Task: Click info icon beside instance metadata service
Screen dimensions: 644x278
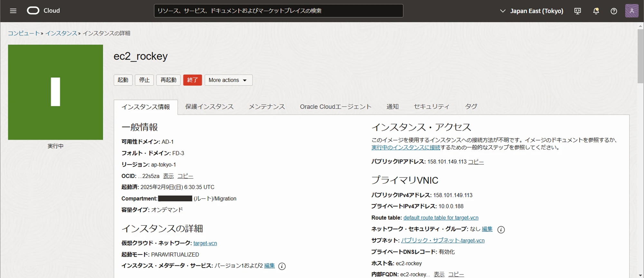Action: (282, 266)
